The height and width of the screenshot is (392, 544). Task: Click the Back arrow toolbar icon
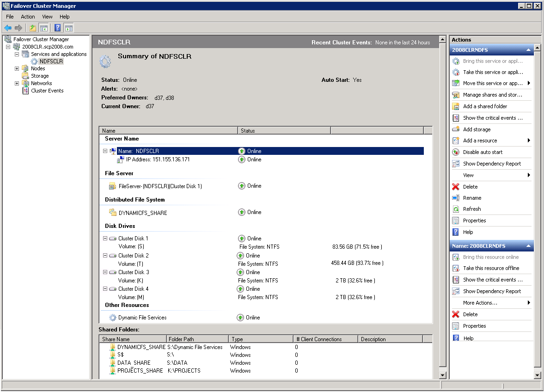click(8, 28)
